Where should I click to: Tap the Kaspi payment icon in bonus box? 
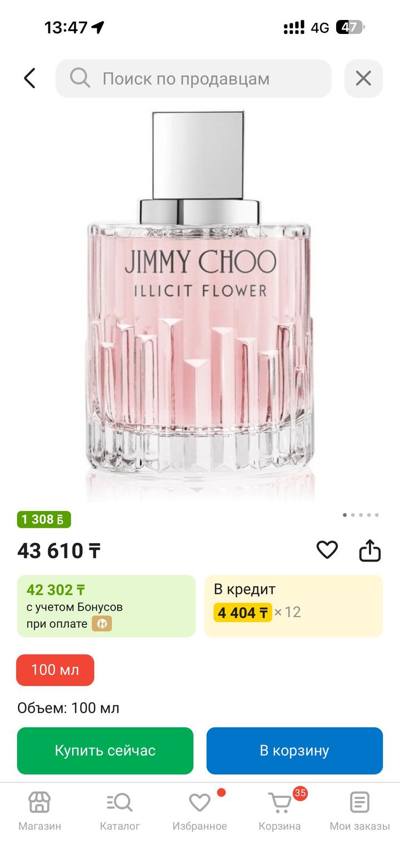(102, 624)
